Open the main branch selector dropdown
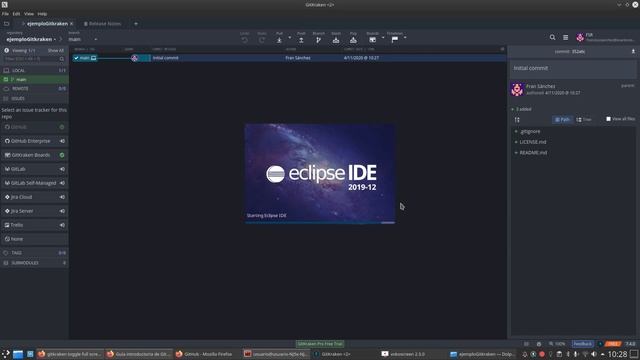This screenshot has height=360, width=640. pyautogui.click(x=83, y=39)
